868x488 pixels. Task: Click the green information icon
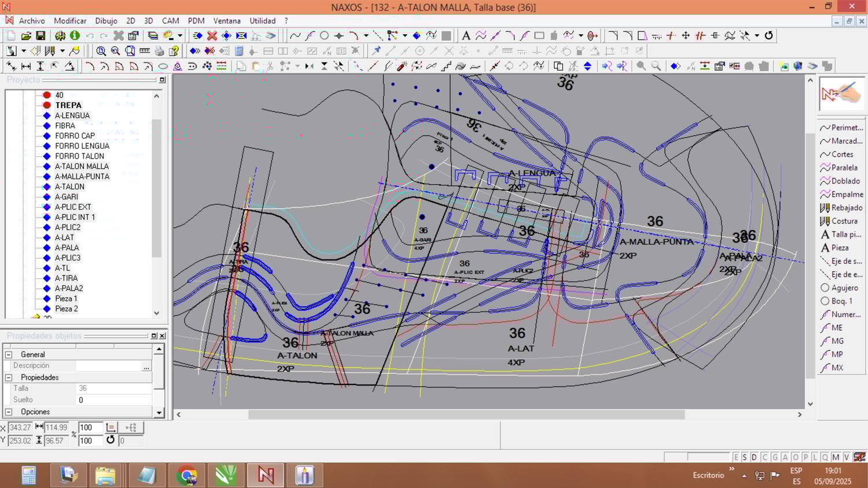pyautogui.click(x=75, y=36)
